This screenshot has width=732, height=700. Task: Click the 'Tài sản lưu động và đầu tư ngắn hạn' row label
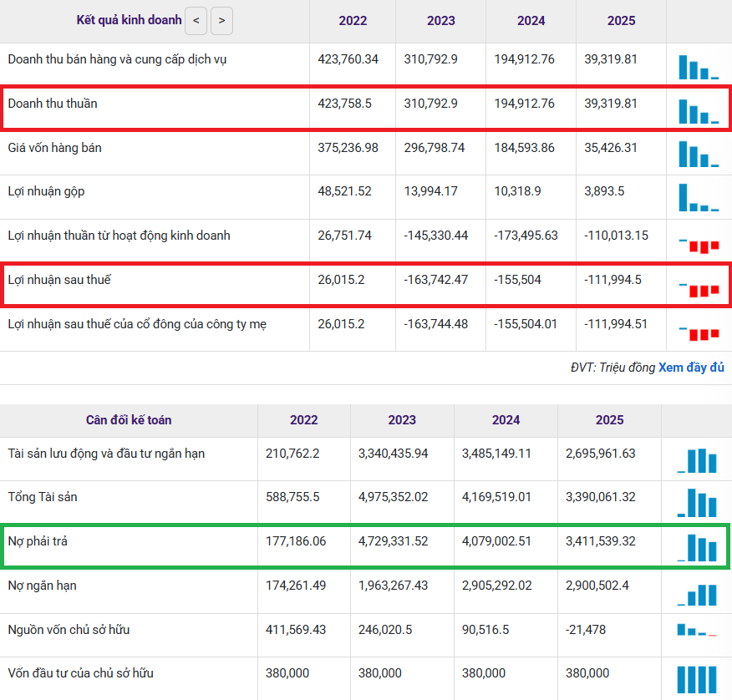tap(106, 454)
